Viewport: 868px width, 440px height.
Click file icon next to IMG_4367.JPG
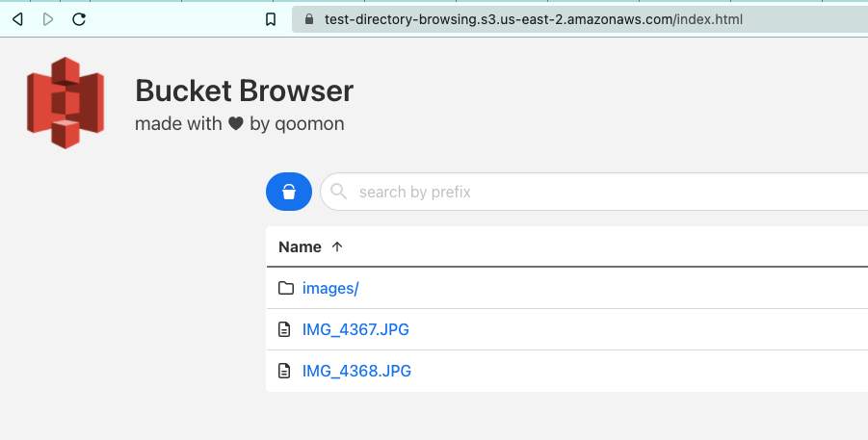[284, 329]
